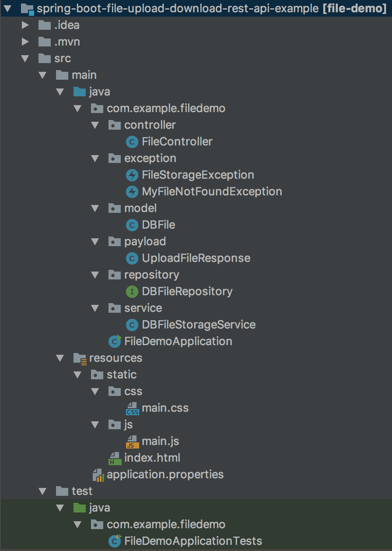
Task: Select the DBFileRepository interface icon
Action: 132,291
